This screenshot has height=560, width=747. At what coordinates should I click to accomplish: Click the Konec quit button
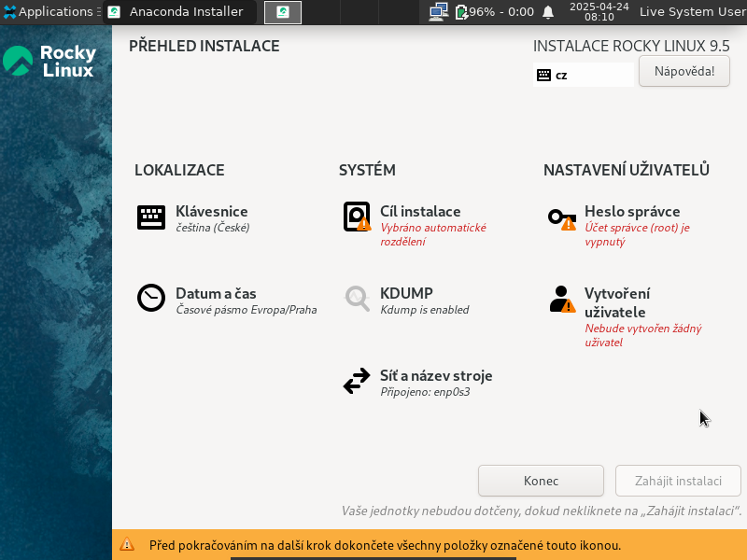(x=541, y=481)
